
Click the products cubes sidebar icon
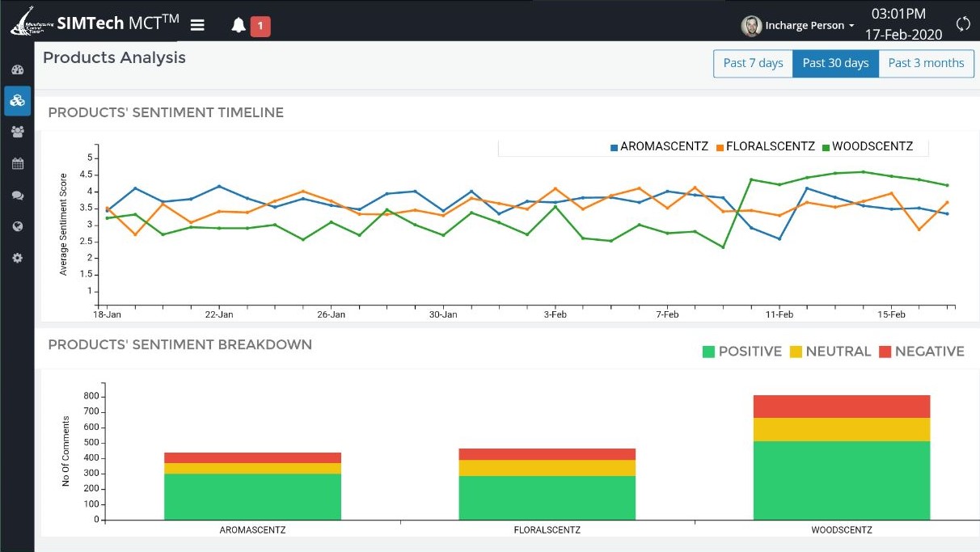click(17, 101)
